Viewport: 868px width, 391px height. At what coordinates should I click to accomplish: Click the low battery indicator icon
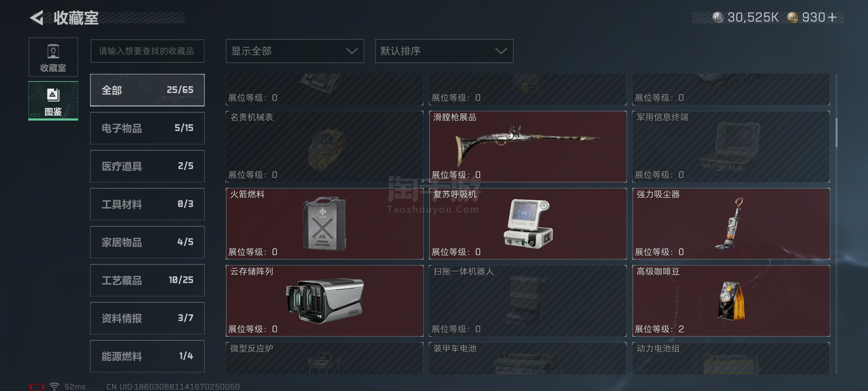coord(37,387)
